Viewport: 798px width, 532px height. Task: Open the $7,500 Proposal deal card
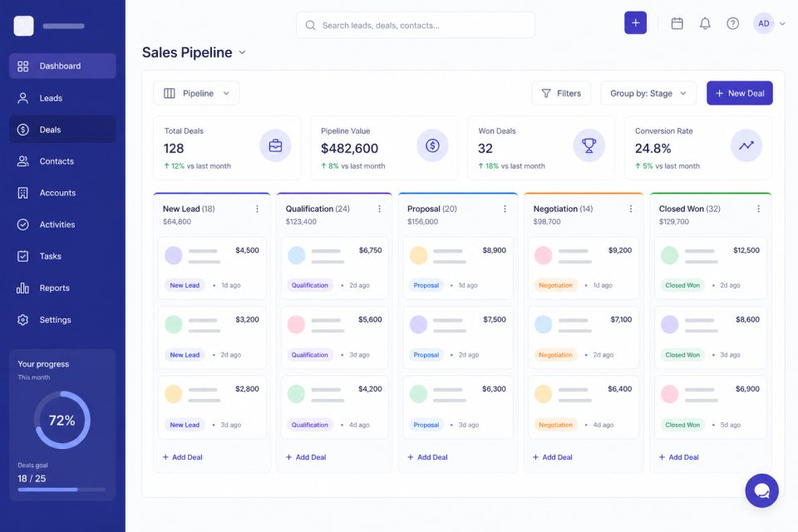point(458,337)
